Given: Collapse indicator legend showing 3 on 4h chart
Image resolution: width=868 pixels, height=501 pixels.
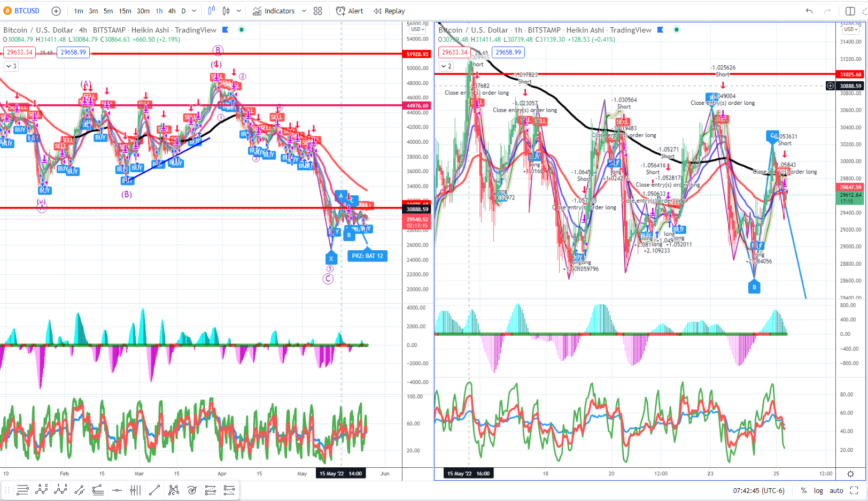Looking at the screenshot, I should 11,66.
